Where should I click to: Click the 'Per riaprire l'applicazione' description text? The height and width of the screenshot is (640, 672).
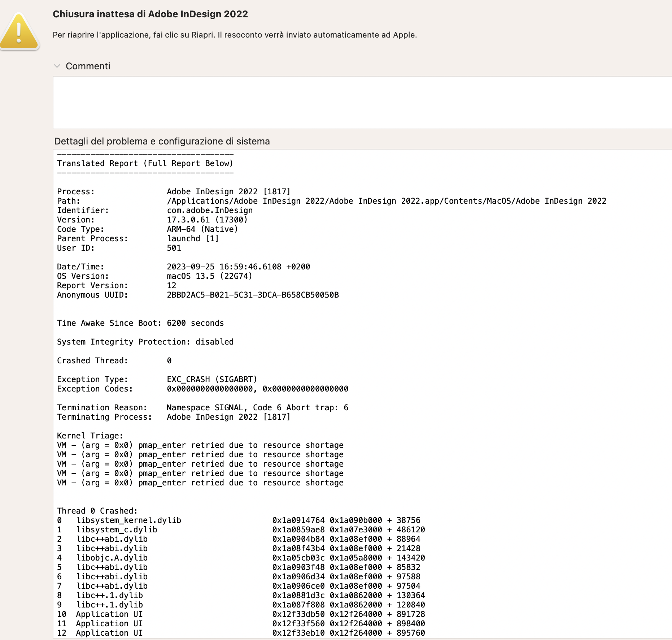[x=235, y=35]
